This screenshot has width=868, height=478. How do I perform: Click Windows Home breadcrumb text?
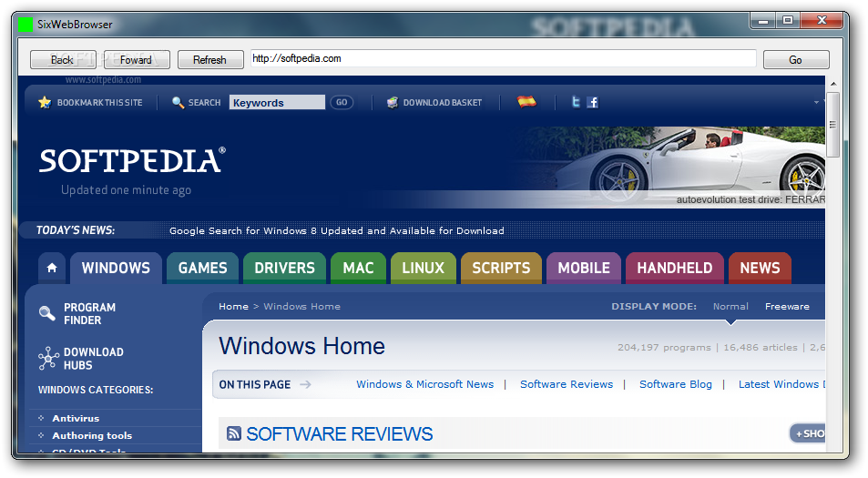click(301, 307)
